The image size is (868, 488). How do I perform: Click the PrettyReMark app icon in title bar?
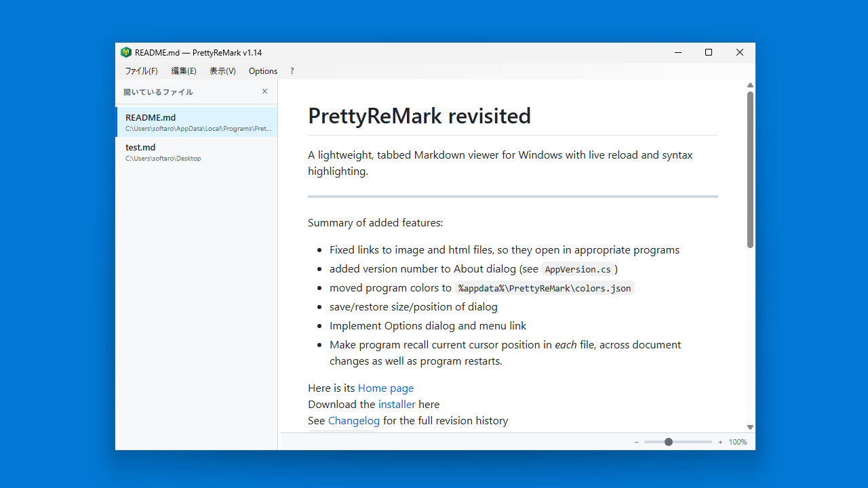(x=125, y=52)
